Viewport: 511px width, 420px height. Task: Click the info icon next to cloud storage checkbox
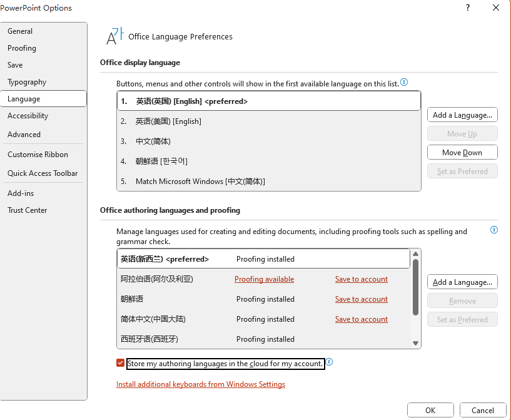329,362
